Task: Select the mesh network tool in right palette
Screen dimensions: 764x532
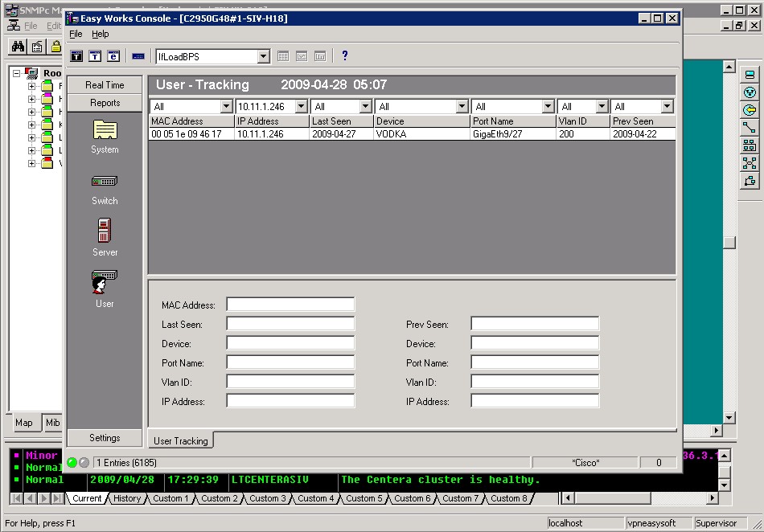Action: pos(750,163)
